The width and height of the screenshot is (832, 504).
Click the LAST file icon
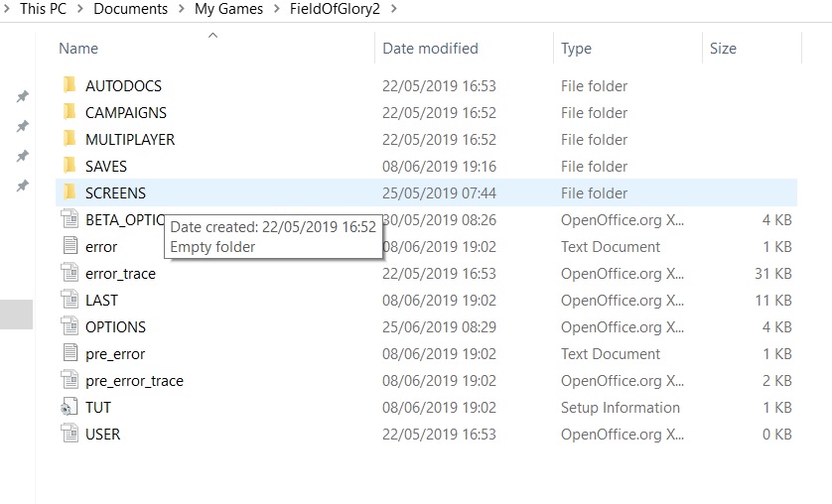tap(69, 300)
